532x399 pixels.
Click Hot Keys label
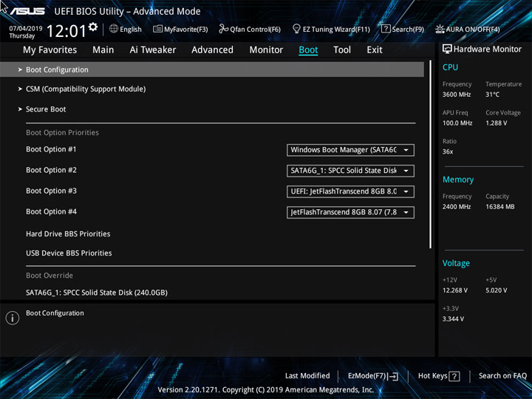click(x=432, y=376)
